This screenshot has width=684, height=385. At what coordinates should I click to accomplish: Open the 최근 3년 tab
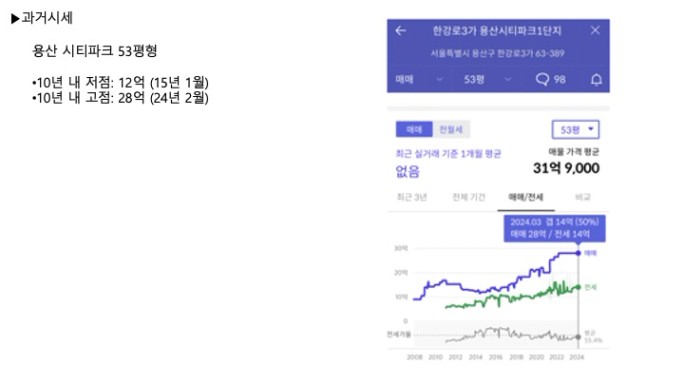point(411,197)
